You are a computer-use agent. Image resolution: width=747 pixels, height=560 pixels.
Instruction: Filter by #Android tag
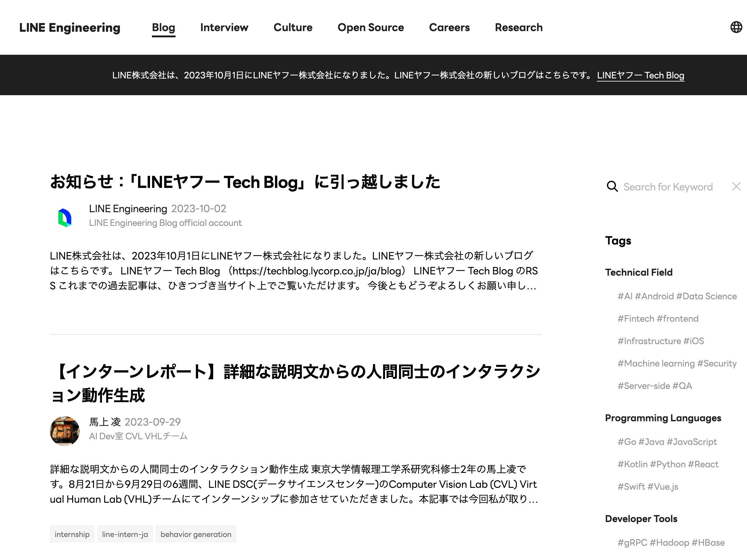(655, 296)
